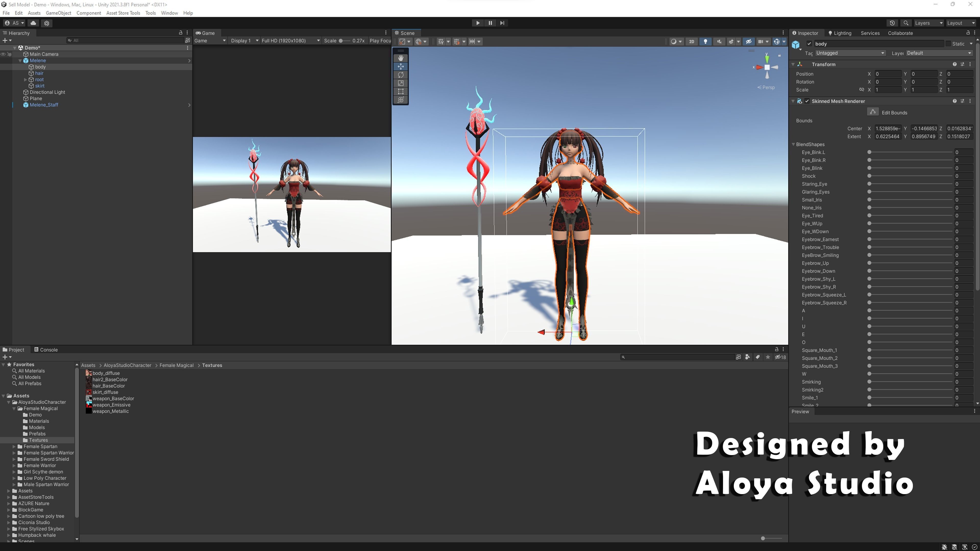
Task: Select the combined Transform tool
Action: coord(401,100)
